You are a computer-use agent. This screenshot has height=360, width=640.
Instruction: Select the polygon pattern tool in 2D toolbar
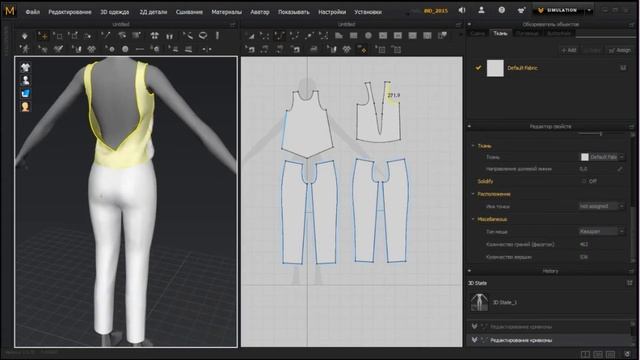click(x=338, y=36)
